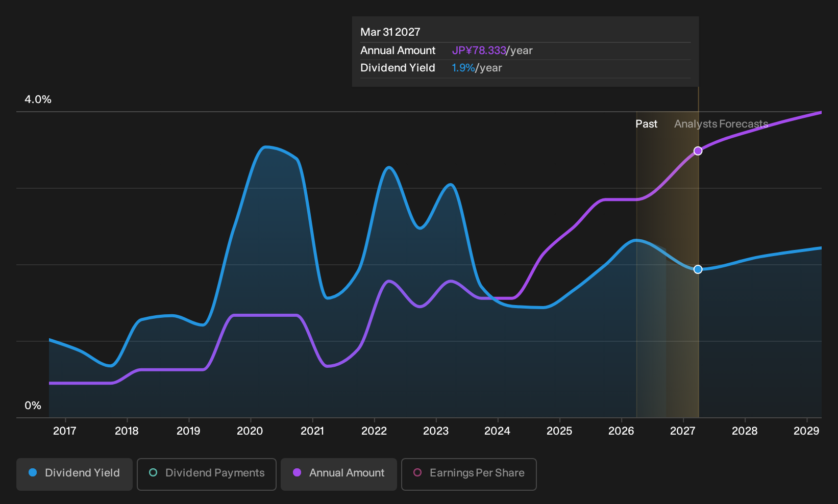
Task: Enable the Dividend Payments series
Action: [207, 474]
